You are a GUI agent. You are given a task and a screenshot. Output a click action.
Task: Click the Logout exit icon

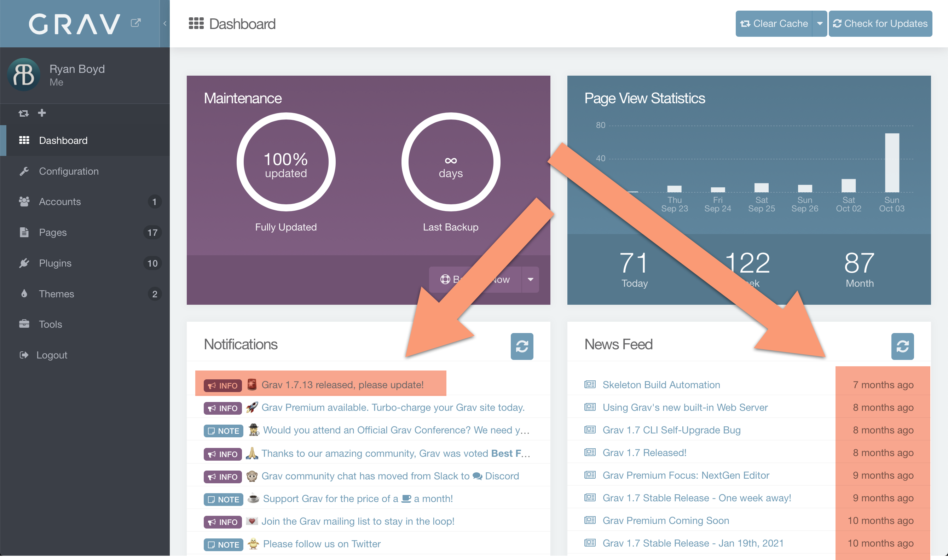point(24,355)
